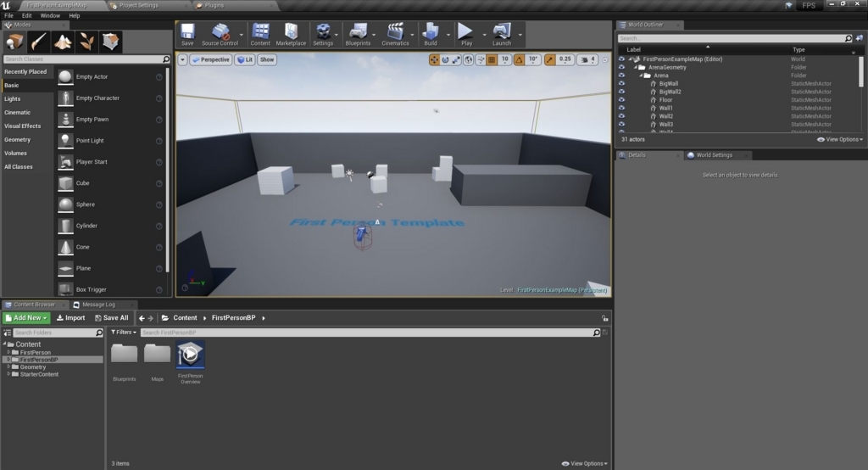Select the Paint mode brush icon
The height and width of the screenshot is (470, 868).
tap(38, 42)
